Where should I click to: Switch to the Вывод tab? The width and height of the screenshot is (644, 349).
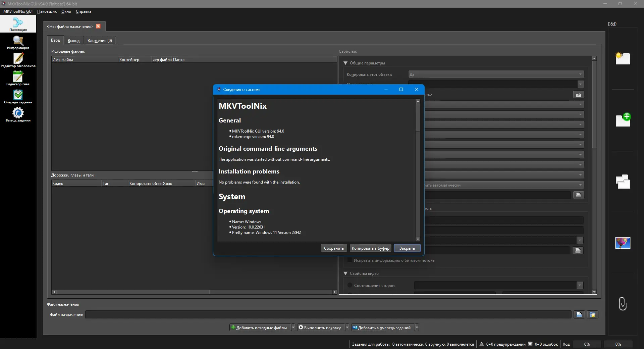[73, 41]
